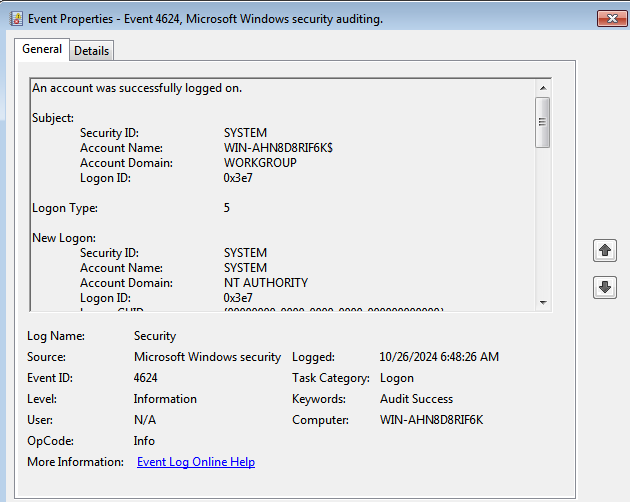Click the Event ID value 4624

click(146, 378)
